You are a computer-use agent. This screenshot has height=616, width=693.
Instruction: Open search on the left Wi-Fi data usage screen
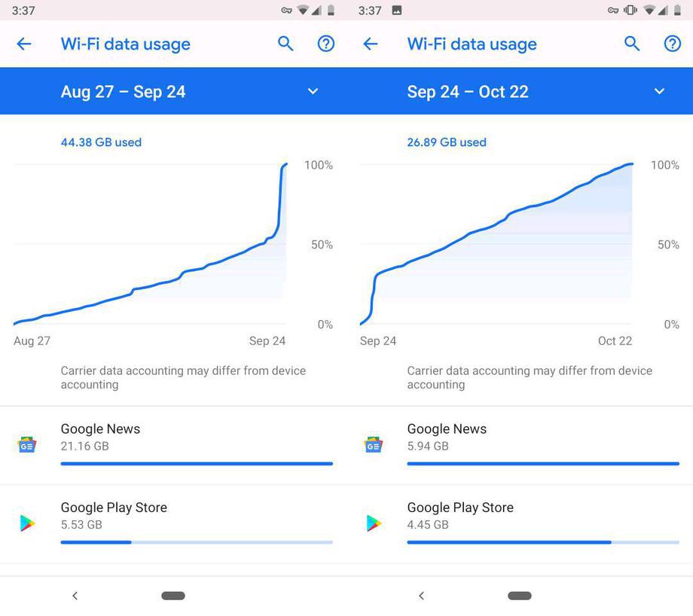pos(285,44)
